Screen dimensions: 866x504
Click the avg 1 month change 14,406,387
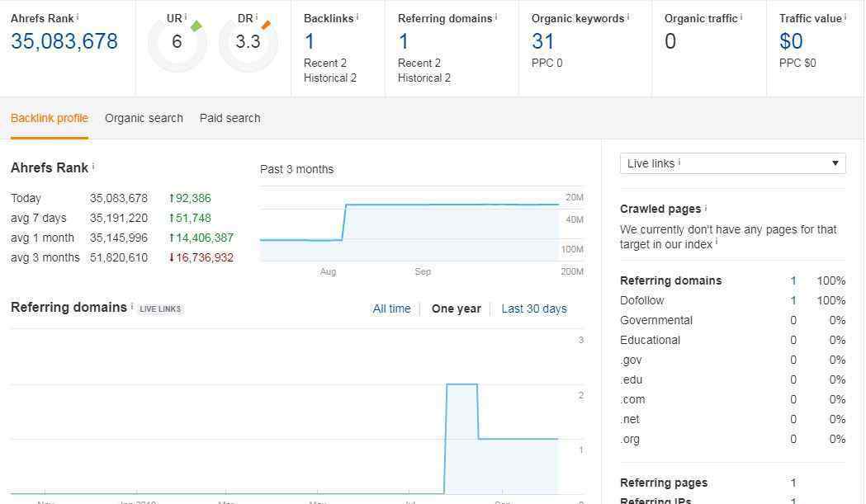click(201, 238)
